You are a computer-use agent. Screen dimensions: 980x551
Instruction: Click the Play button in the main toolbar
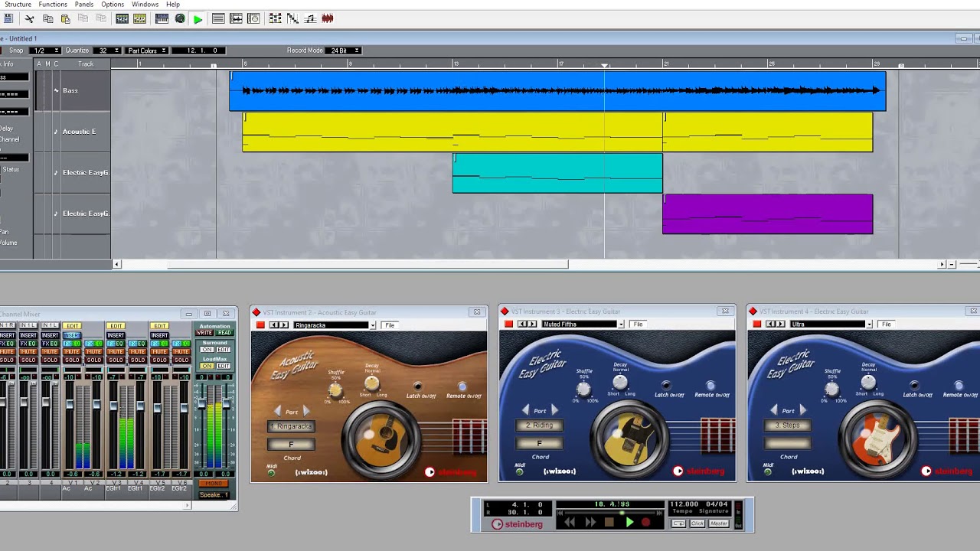coord(197,18)
